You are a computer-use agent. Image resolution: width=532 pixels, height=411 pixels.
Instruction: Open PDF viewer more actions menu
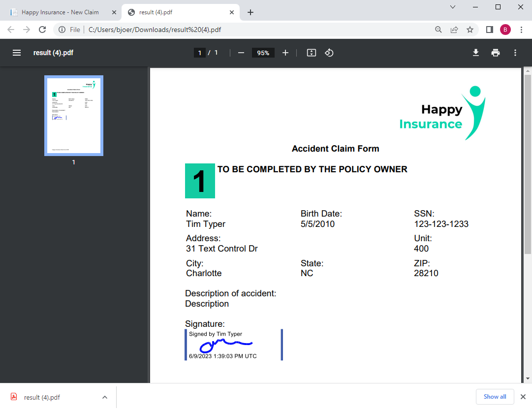[x=515, y=53]
